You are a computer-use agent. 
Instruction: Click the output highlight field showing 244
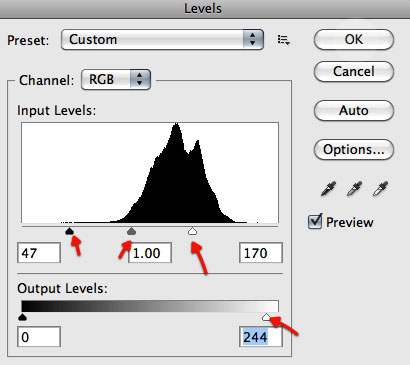tap(261, 337)
